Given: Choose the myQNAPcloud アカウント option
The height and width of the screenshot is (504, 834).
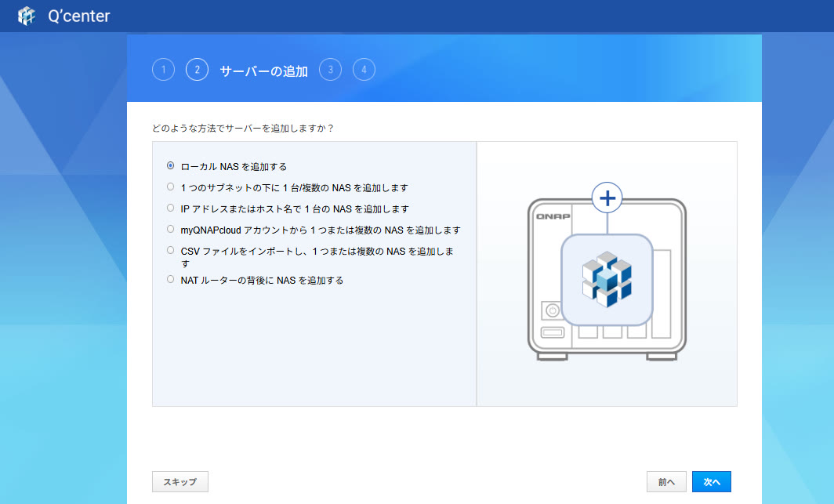Looking at the screenshot, I should 171,230.
